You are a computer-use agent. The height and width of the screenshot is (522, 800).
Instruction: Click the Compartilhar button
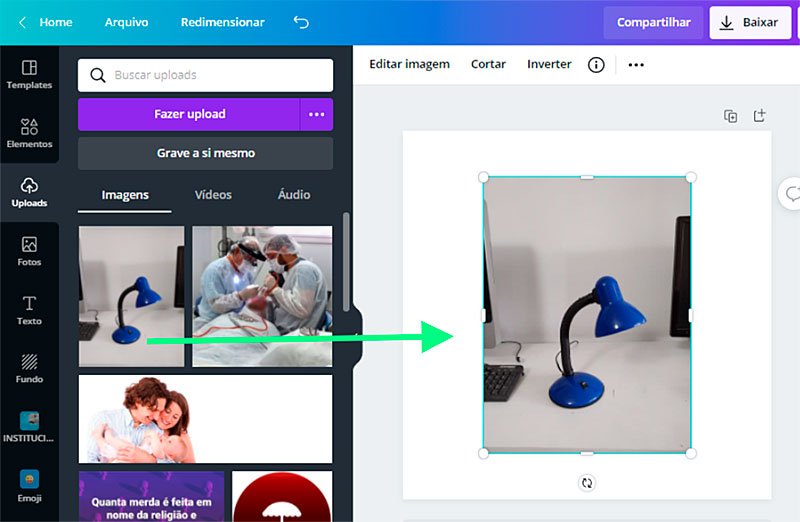(654, 22)
